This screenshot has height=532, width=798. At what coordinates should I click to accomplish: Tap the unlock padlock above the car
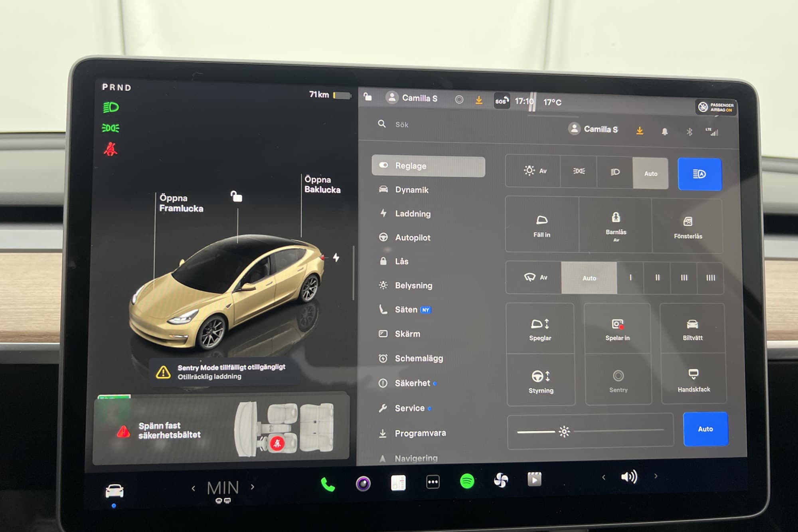pyautogui.click(x=236, y=196)
